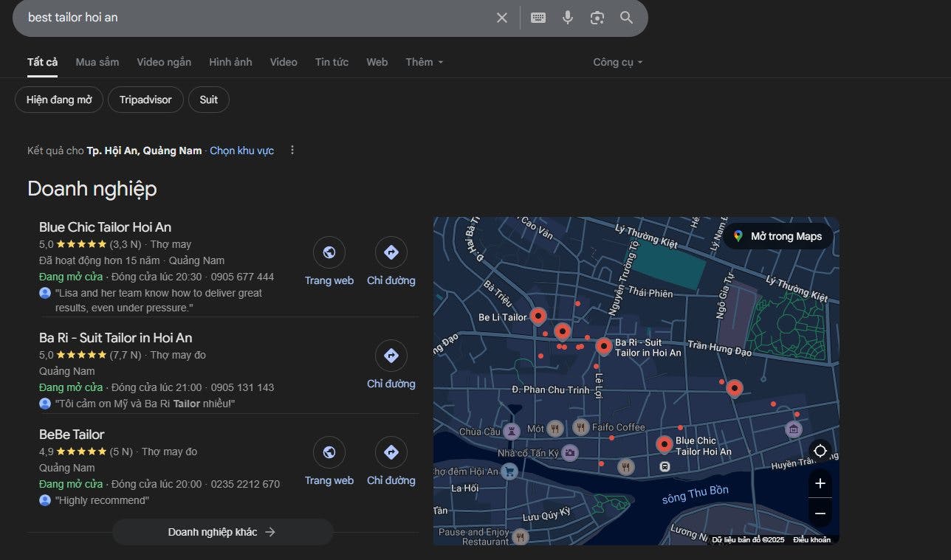Click the Điều khoản link on map

click(811, 540)
